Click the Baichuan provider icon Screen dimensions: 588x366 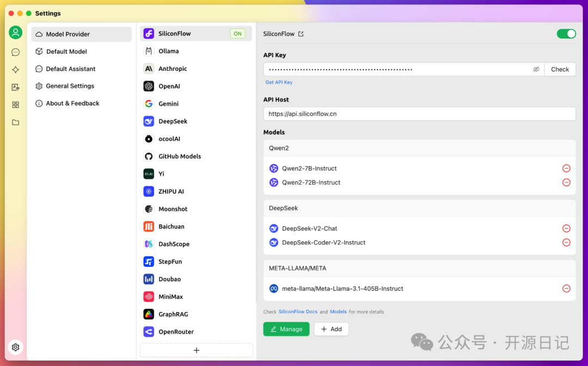[x=149, y=227]
